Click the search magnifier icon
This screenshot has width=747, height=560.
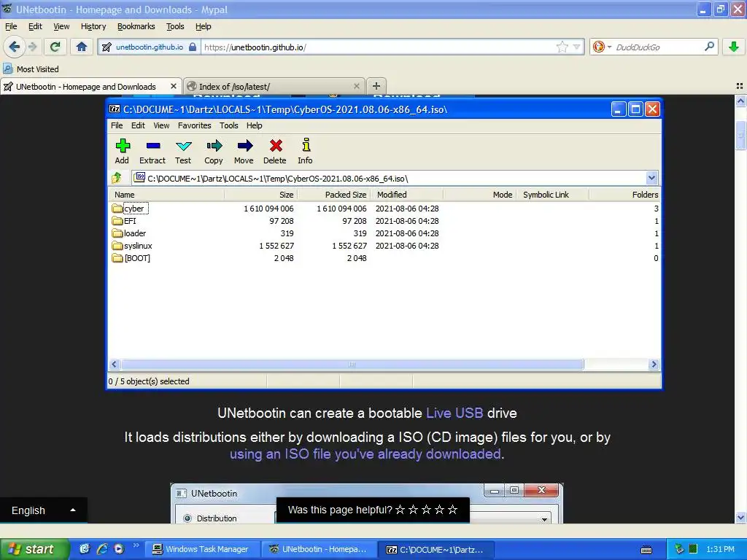pos(709,47)
